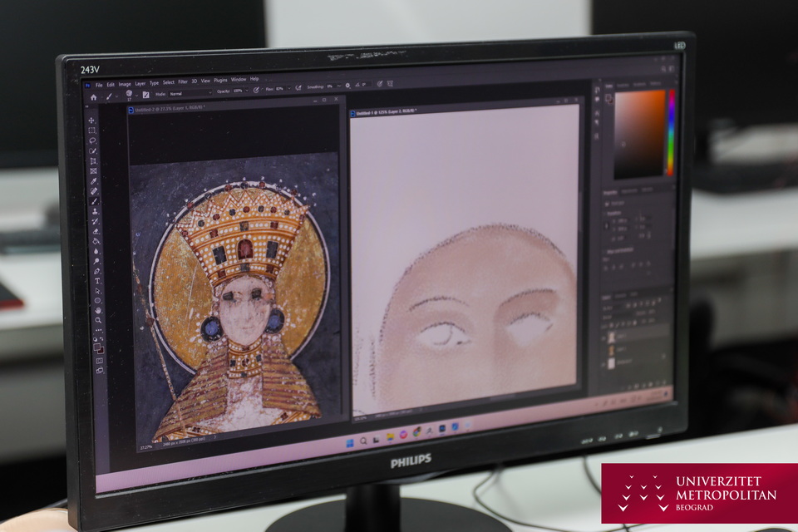
Task: Click the rainbow hue slider in Color panel
Action: coord(671,133)
